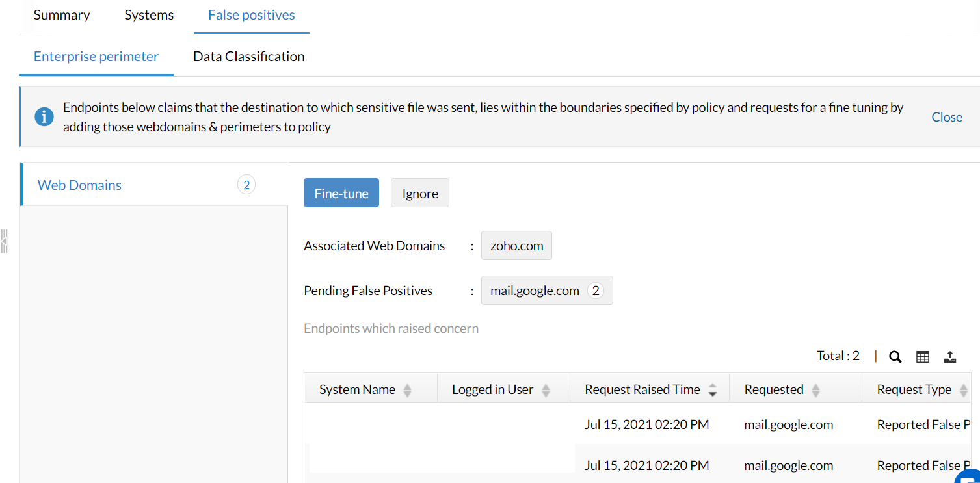Switch to the Summary tab
The height and width of the screenshot is (483, 980).
coord(62,15)
